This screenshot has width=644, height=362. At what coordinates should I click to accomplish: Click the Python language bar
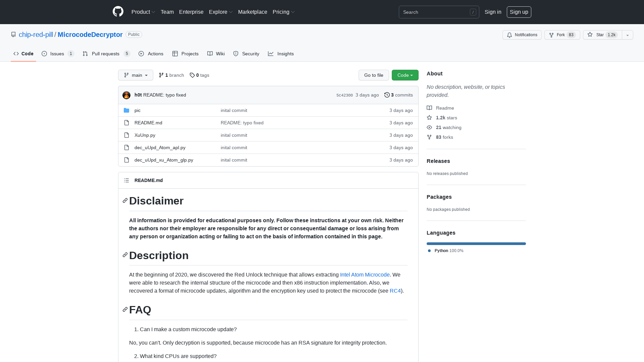coord(476,244)
